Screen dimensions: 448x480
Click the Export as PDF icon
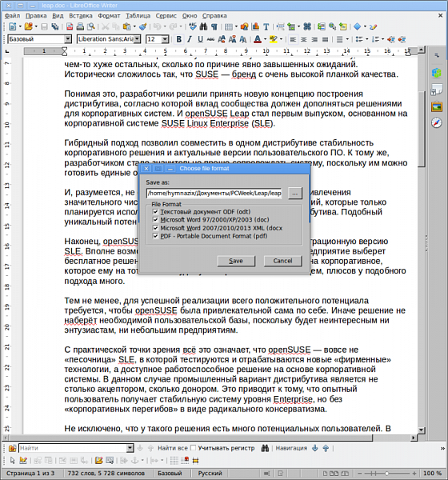(70, 27)
